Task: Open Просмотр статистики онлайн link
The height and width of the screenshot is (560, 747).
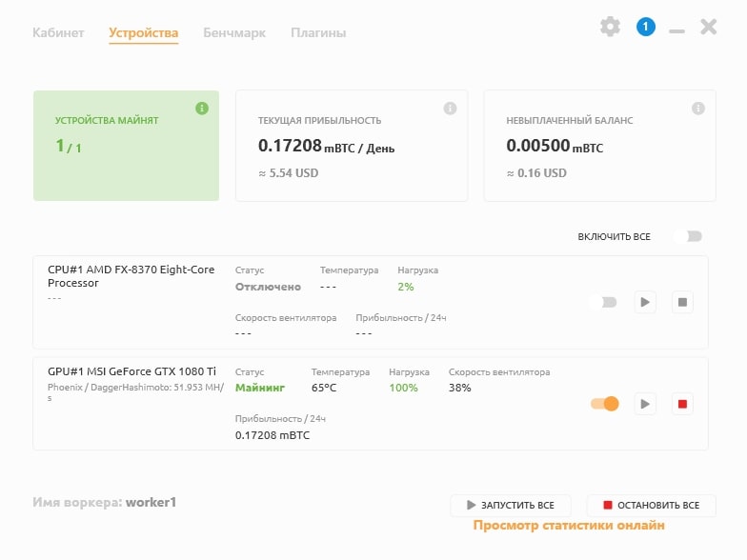Action: 569,526
